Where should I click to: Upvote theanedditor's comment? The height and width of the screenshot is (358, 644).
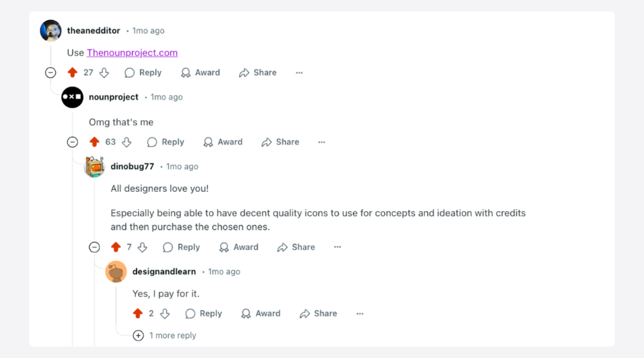pyautogui.click(x=72, y=73)
